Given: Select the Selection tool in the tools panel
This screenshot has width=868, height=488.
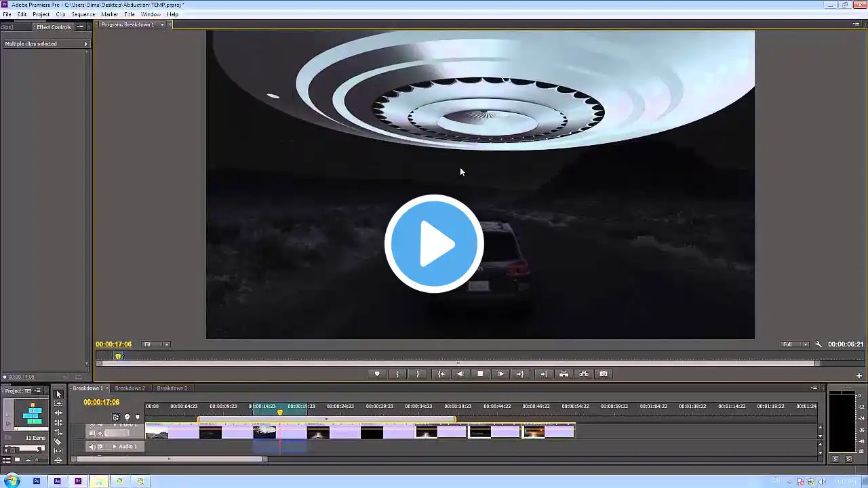Looking at the screenshot, I should pos(58,394).
